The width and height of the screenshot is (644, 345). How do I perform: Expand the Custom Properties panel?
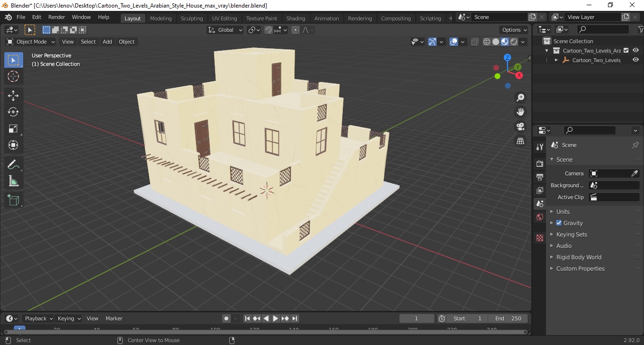pos(580,268)
